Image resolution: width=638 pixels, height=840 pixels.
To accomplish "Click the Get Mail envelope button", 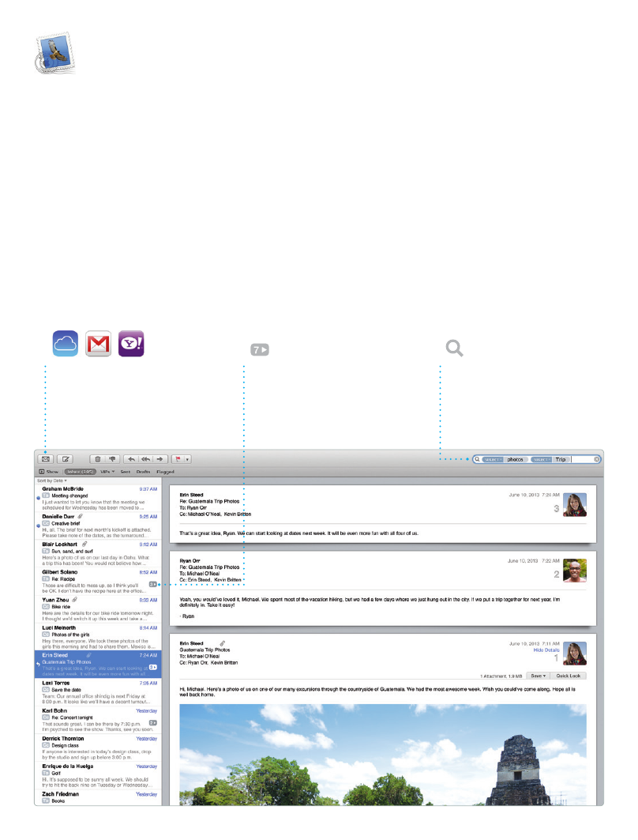I will (46, 459).
